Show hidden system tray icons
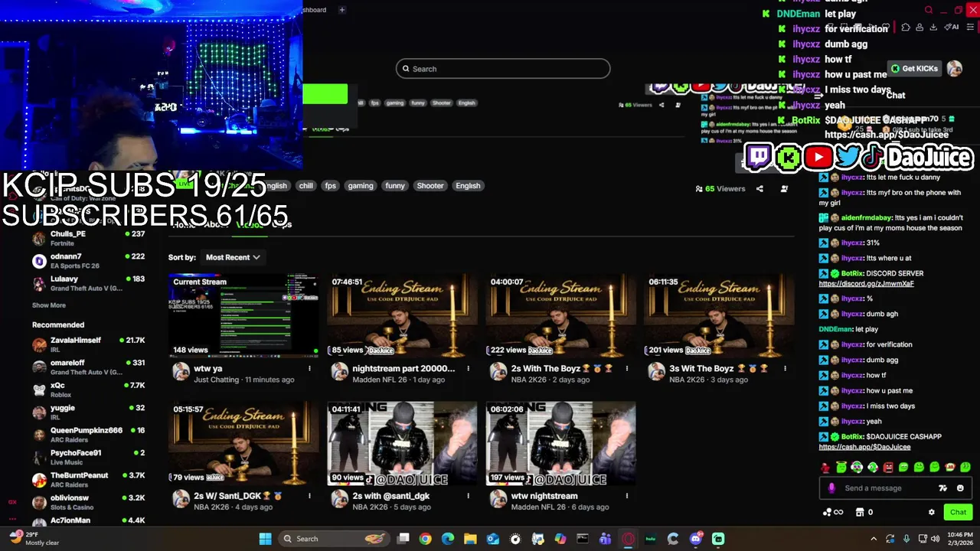The width and height of the screenshot is (980, 551). coord(874,539)
